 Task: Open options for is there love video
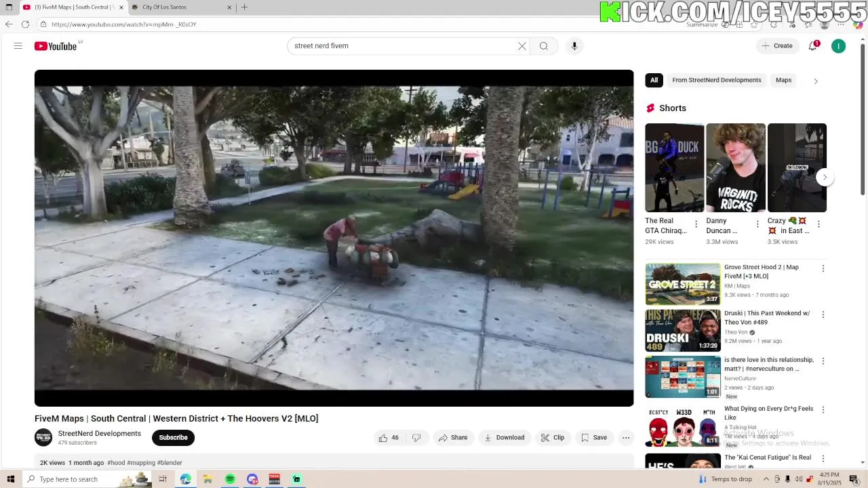[823, 361]
